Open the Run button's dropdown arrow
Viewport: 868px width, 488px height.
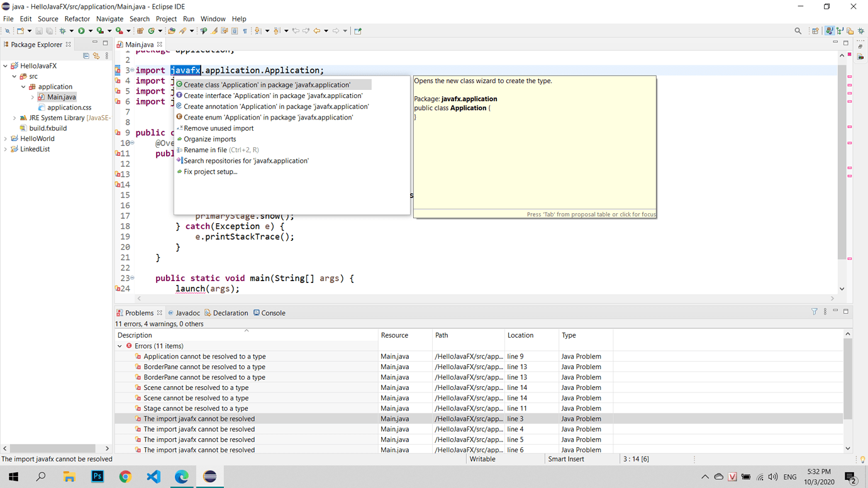coord(91,30)
